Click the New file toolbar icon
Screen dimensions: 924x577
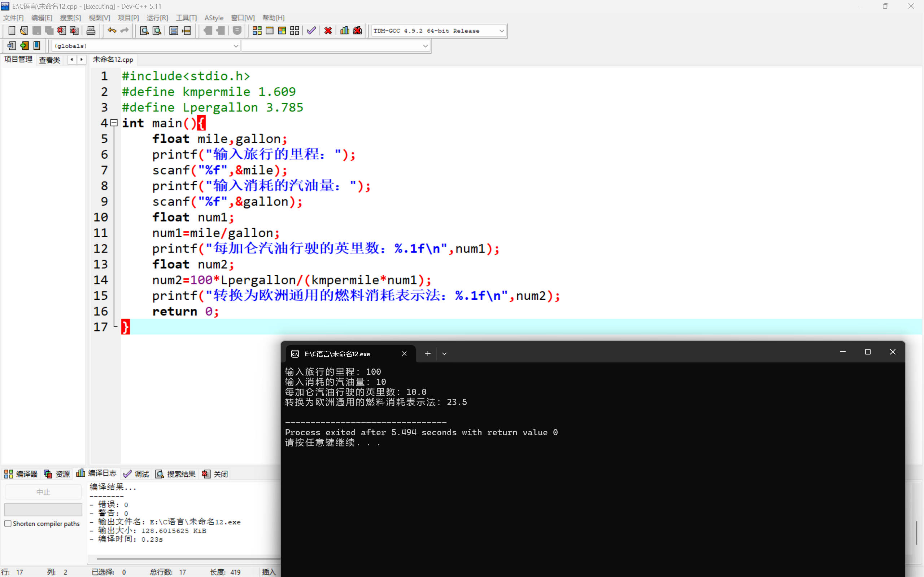coord(12,31)
